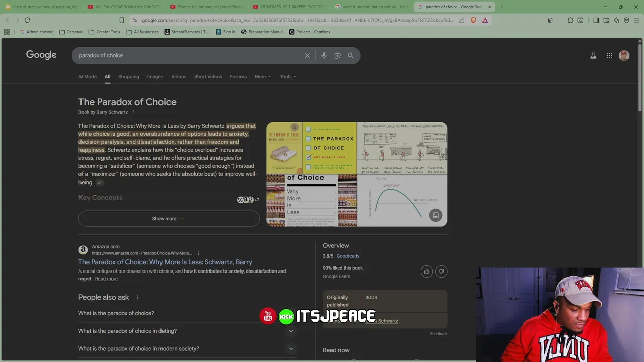Click Read more under Amazon snippet
Viewport: 644px width, 362px height.
[106, 279]
